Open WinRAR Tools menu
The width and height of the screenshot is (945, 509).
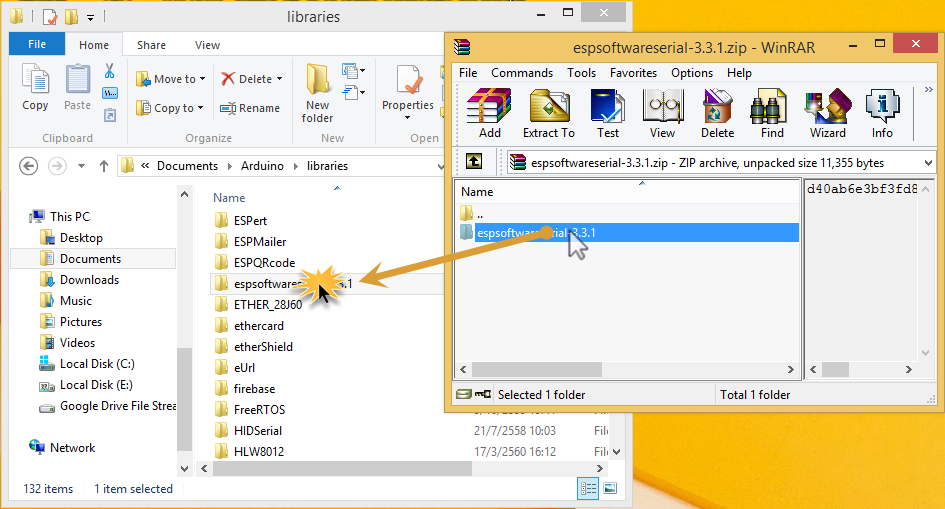click(x=581, y=73)
